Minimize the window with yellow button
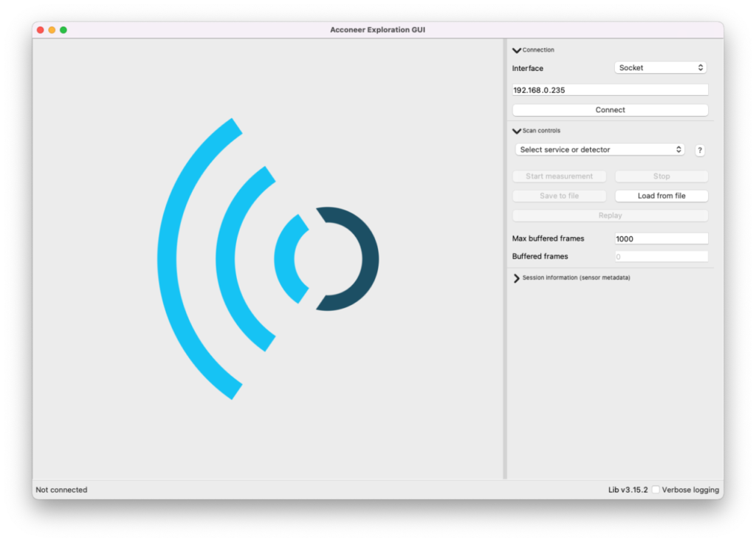756x542 pixels. pyautogui.click(x=52, y=30)
